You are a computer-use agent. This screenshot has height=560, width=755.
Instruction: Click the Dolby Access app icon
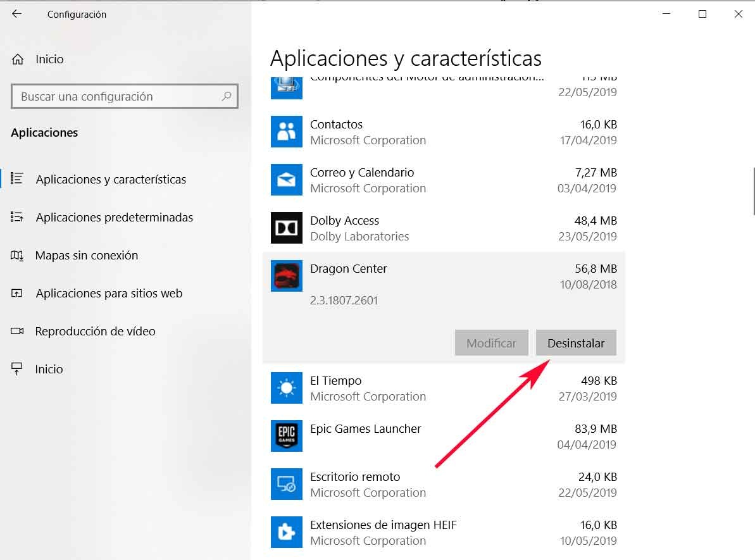[x=287, y=228]
